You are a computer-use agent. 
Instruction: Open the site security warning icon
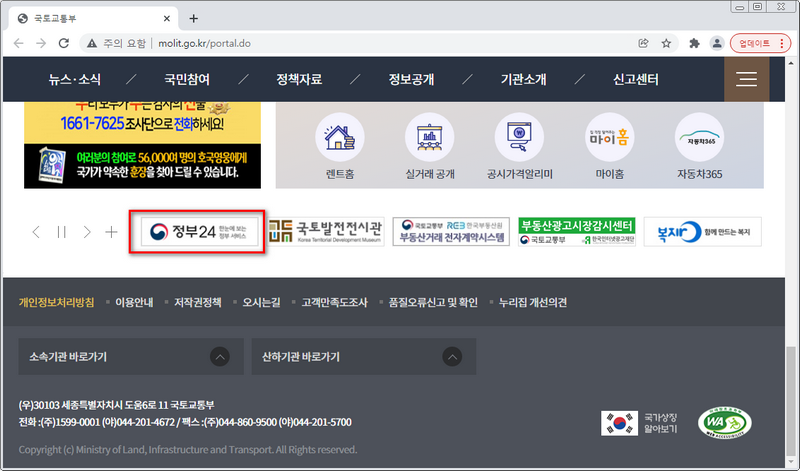click(x=92, y=43)
